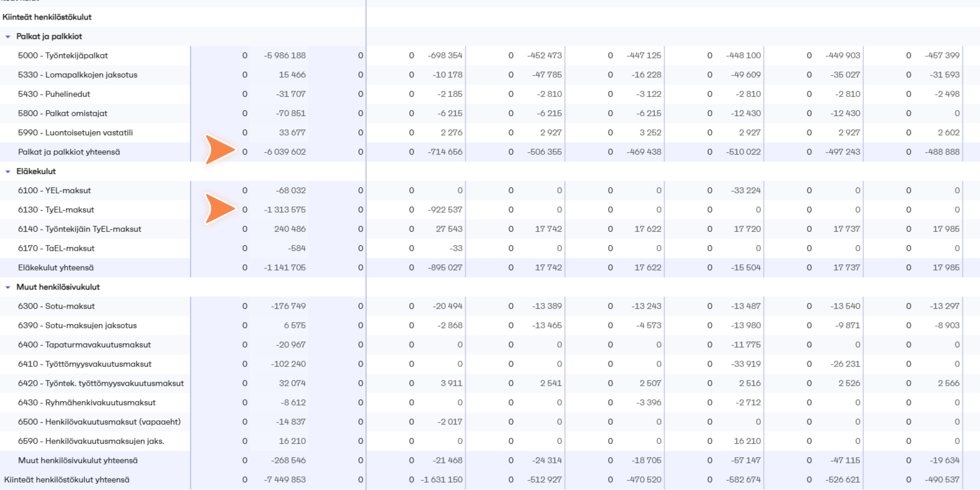Click "6500 - Henkilövakuutusmaksut (vapaaeht)" row label

(x=99, y=422)
